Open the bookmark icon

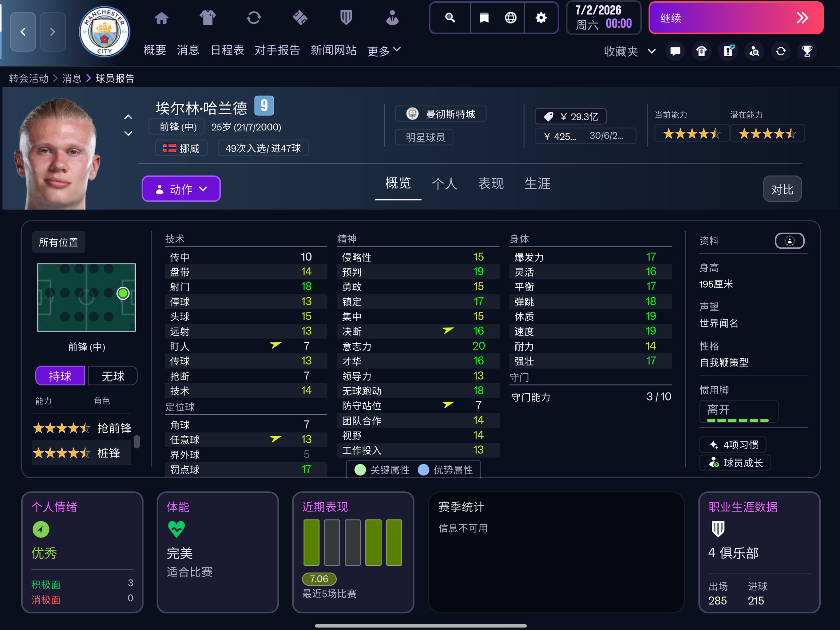484,18
